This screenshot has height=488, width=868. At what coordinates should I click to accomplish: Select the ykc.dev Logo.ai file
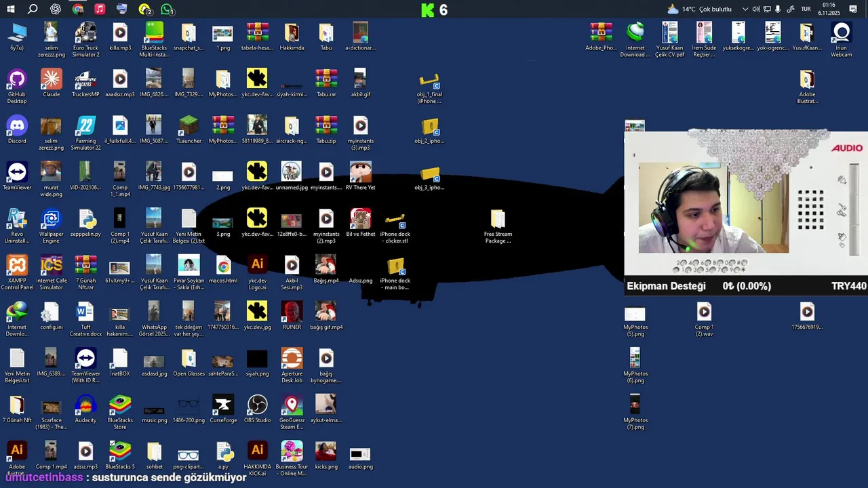257,273
